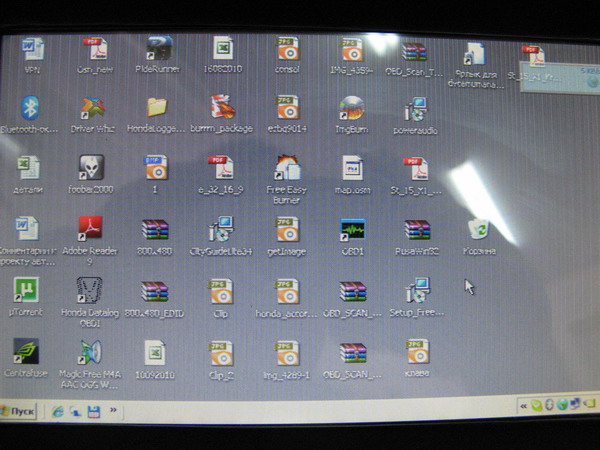Image resolution: width=600 pixels, height=450 pixels.
Task: Open the RusaWin32 RAR archive
Action: 417,230
